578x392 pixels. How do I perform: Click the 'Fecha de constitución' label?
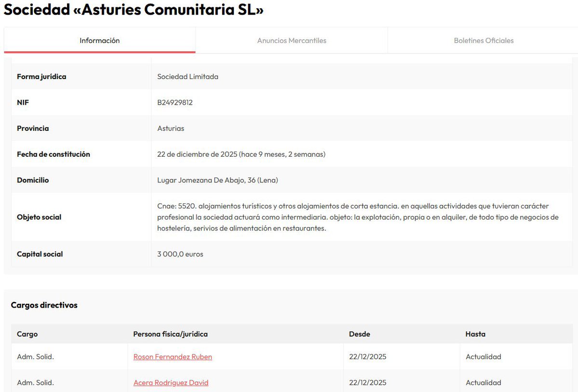[54, 154]
